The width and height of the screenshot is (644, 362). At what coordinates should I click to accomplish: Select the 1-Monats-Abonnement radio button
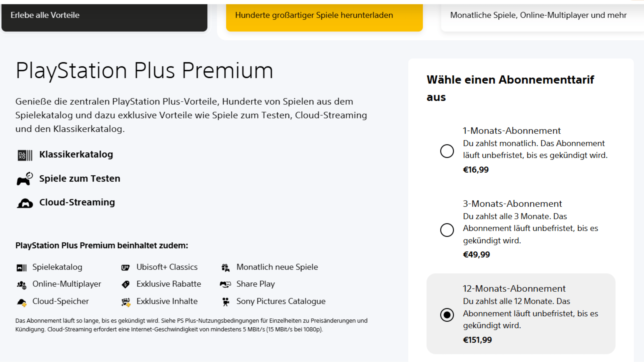point(447,151)
